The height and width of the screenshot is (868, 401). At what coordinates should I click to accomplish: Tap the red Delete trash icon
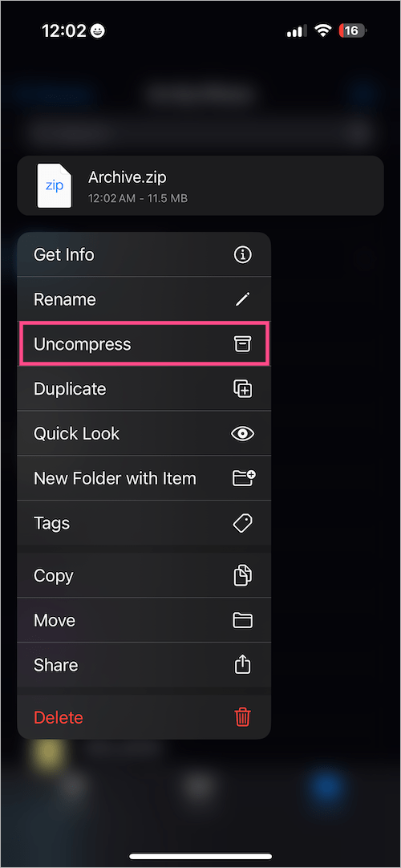tap(242, 717)
